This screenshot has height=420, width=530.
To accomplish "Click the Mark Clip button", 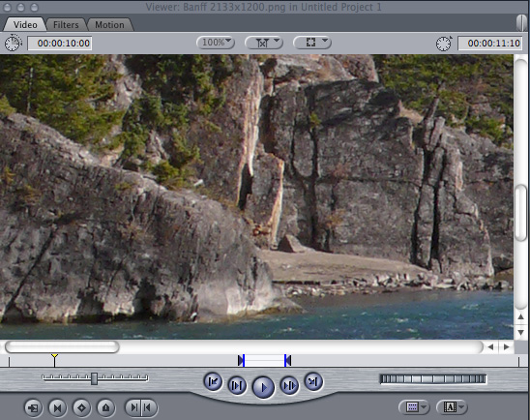I will pos(57,407).
